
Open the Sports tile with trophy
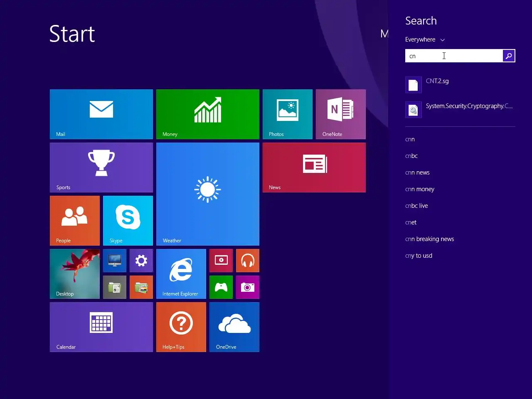coord(101,167)
